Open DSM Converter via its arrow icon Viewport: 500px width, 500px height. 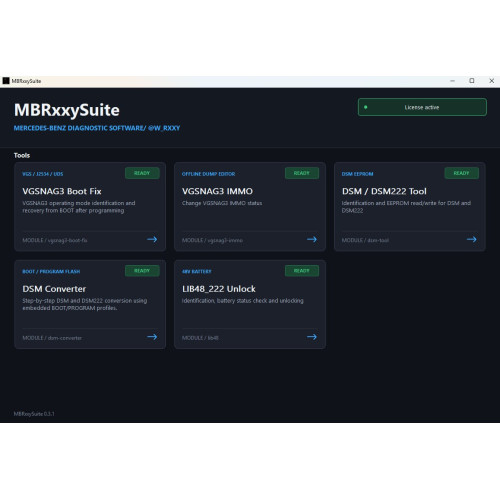click(152, 337)
